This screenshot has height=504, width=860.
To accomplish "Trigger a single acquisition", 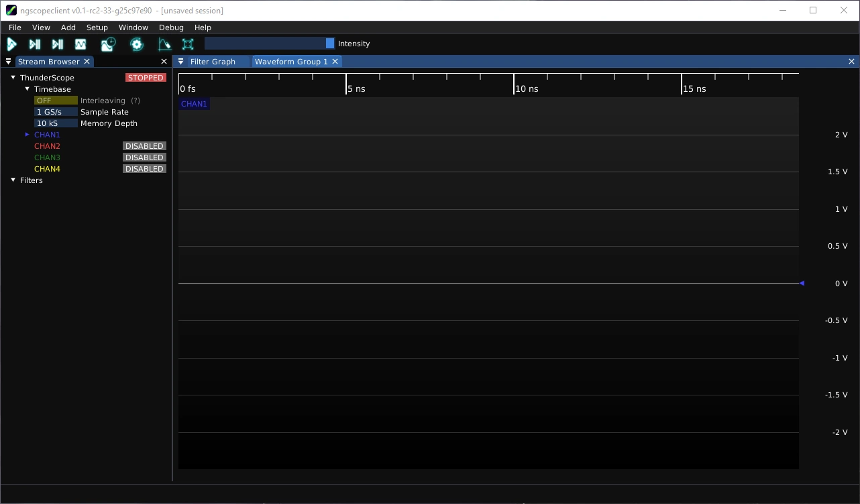I will pyautogui.click(x=34, y=44).
